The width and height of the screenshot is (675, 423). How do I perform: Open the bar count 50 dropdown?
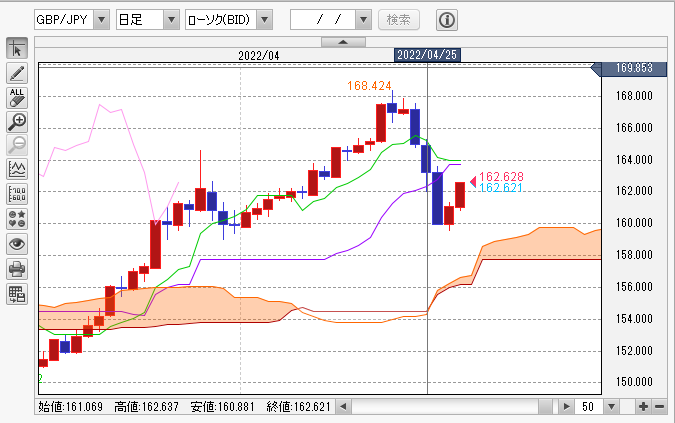click(611, 406)
